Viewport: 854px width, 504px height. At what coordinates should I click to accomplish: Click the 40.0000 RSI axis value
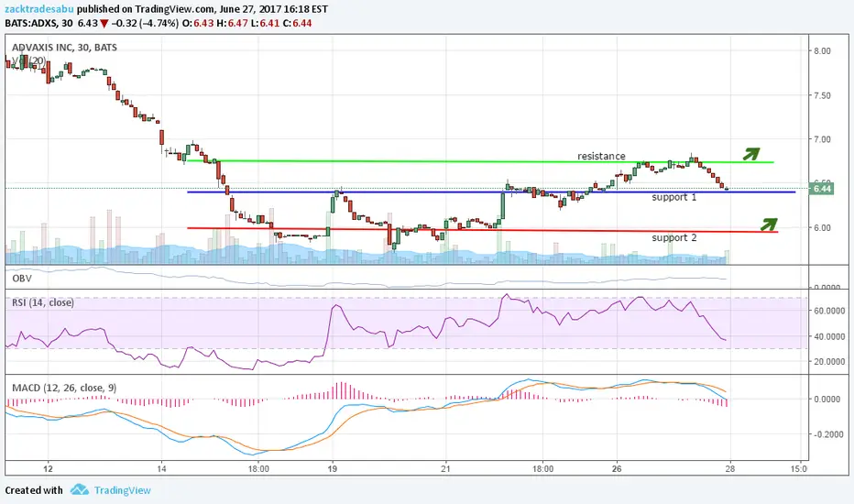pos(829,336)
